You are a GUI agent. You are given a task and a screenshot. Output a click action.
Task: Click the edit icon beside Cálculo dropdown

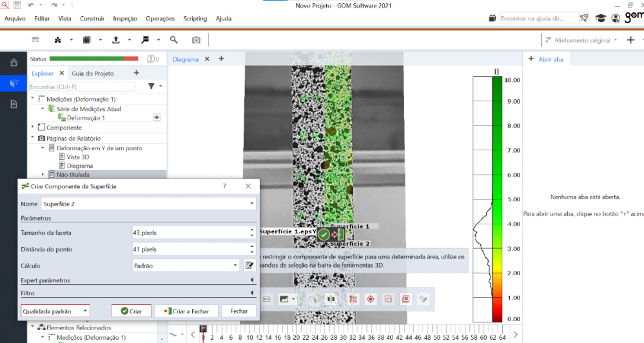(249, 265)
